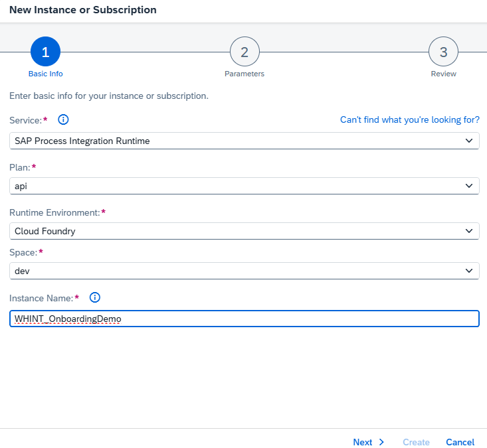Screen dimensions: 487x448
Task: Jump to step 2 circle
Action: 244,52
